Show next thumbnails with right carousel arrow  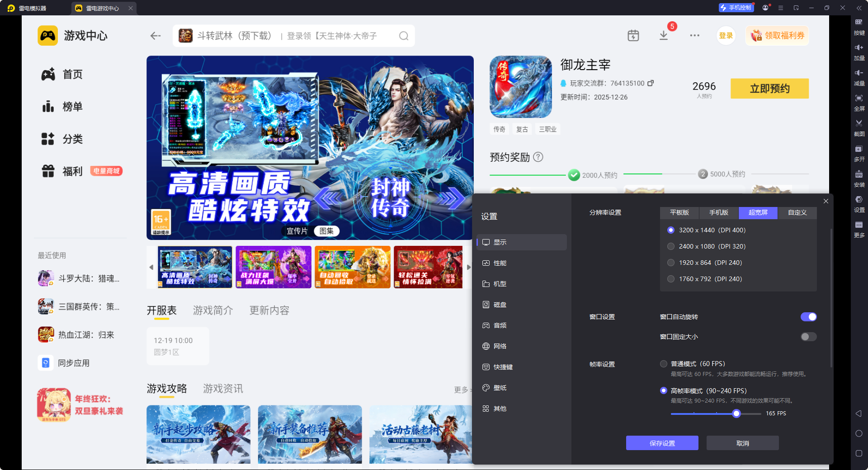pos(469,267)
